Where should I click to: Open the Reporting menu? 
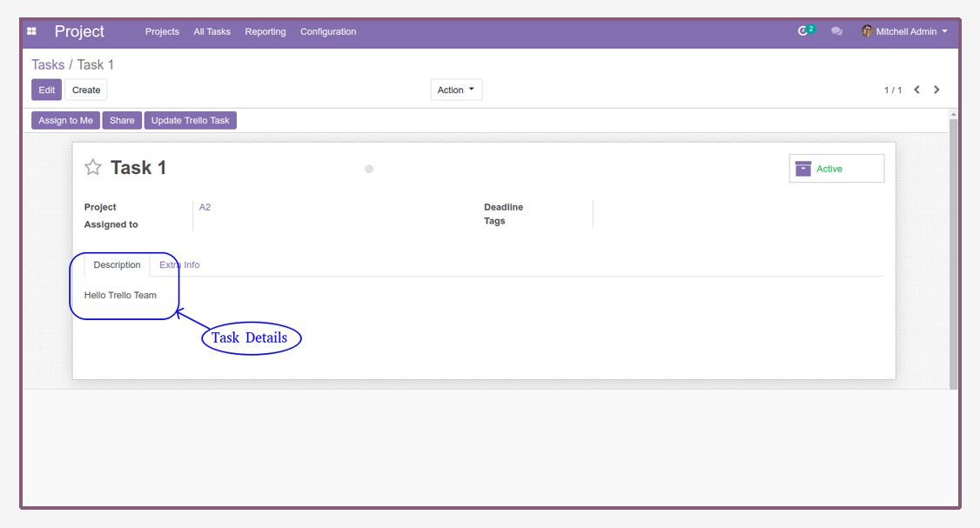click(265, 31)
